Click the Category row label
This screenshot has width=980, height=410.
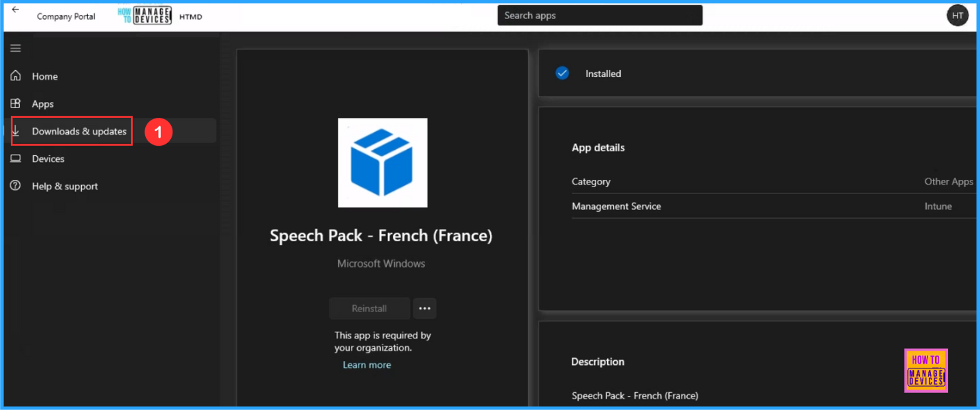591,181
